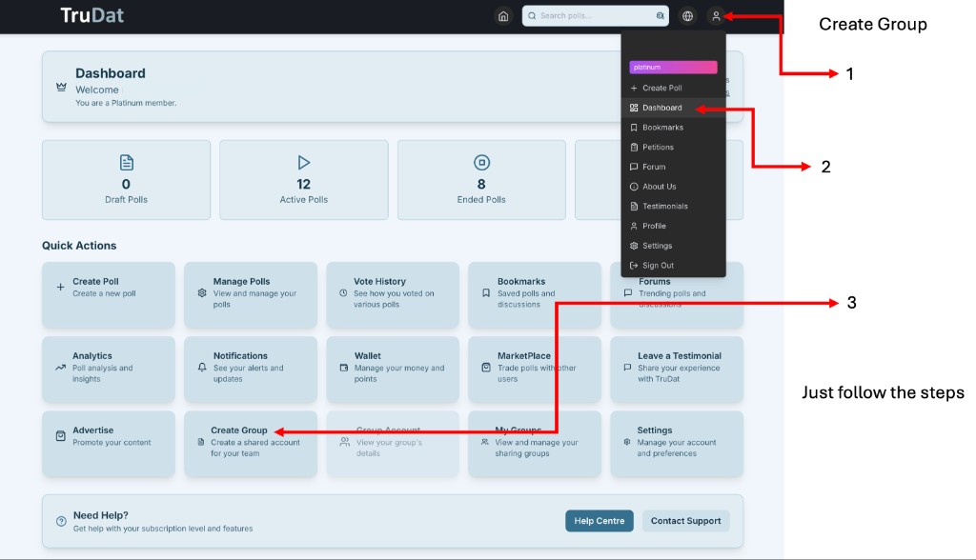Select About Us in the dropdown menu

[674, 187]
